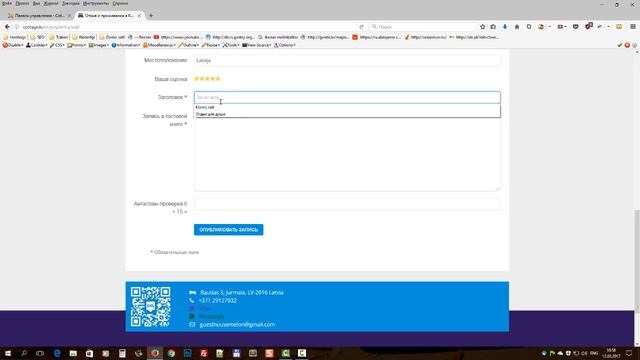Click the anti-spam check answer field
Image resolution: width=640 pixels, height=360 pixels.
[347, 204]
